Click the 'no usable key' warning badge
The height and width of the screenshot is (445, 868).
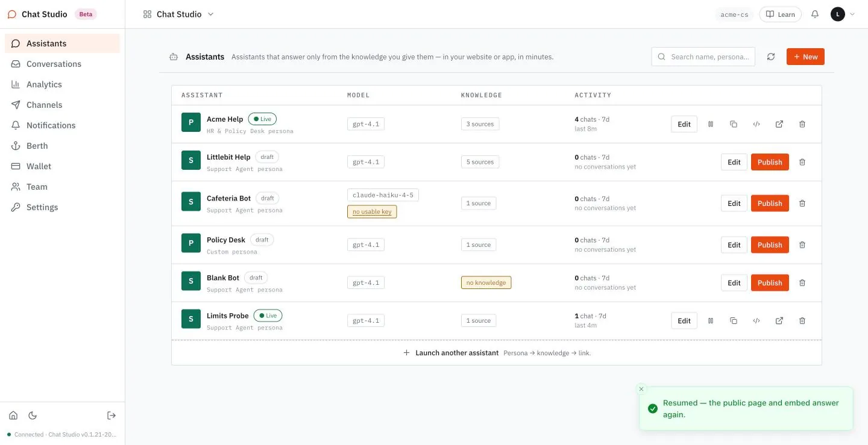click(x=372, y=212)
